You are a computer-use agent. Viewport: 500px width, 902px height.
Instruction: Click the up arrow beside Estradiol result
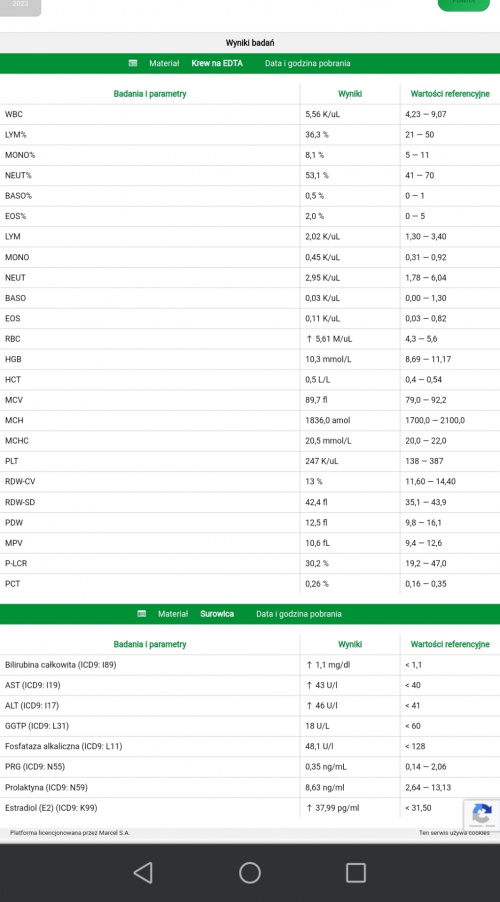[309, 808]
